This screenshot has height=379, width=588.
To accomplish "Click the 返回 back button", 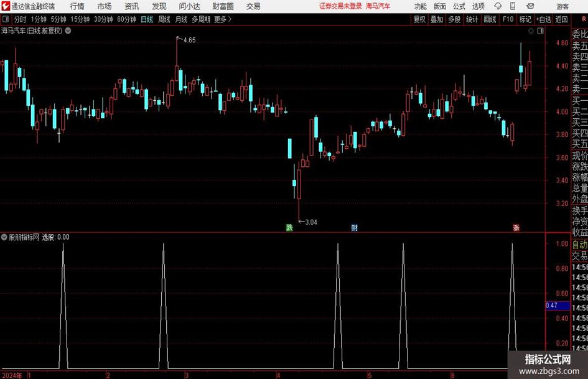I will [561, 19].
